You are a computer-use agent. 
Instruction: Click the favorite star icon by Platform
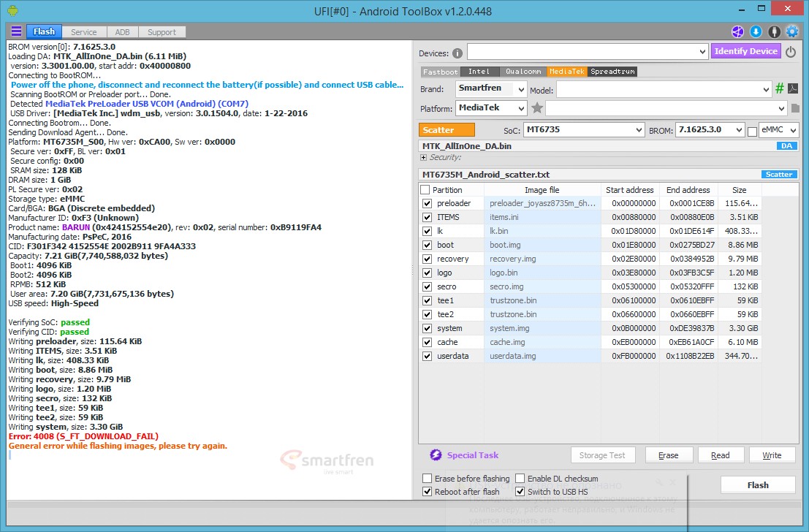[x=537, y=108]
